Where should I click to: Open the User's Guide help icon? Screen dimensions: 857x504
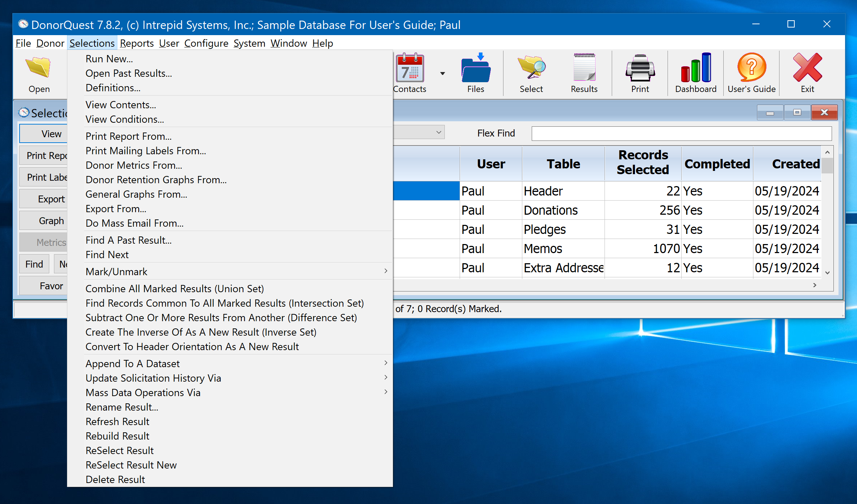752,68
